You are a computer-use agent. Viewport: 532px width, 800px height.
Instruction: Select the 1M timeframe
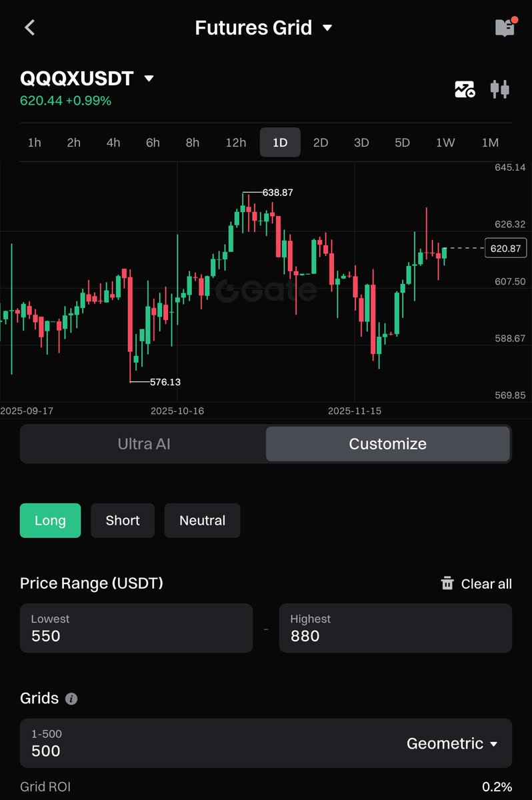pyautogui.click(x=490, y=143)
